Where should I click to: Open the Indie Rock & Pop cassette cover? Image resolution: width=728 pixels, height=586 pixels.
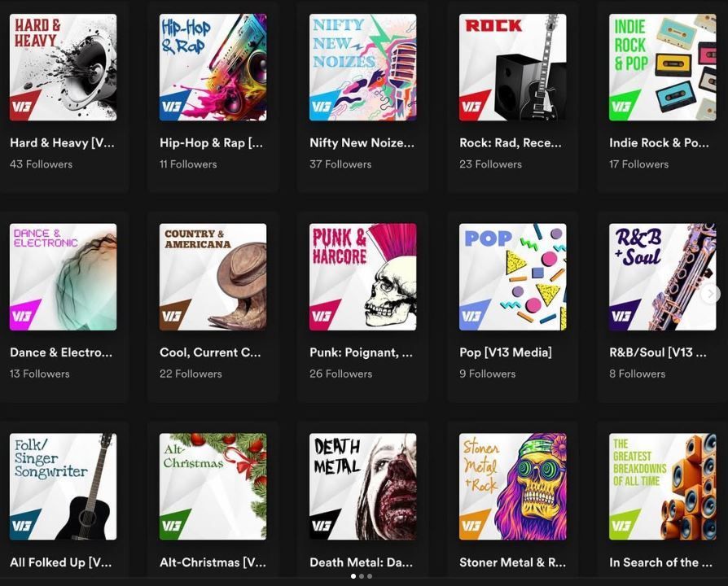[662, 68]
